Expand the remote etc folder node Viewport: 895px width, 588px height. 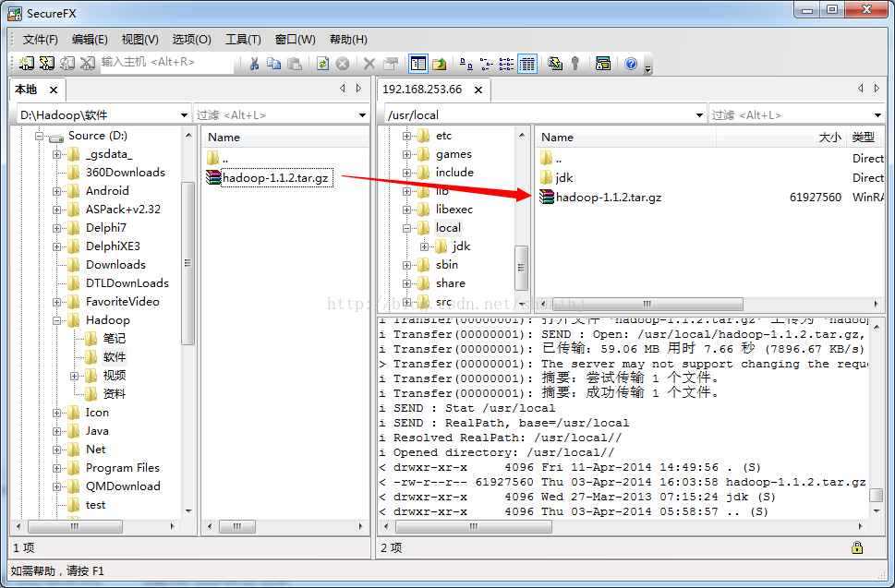406,136
